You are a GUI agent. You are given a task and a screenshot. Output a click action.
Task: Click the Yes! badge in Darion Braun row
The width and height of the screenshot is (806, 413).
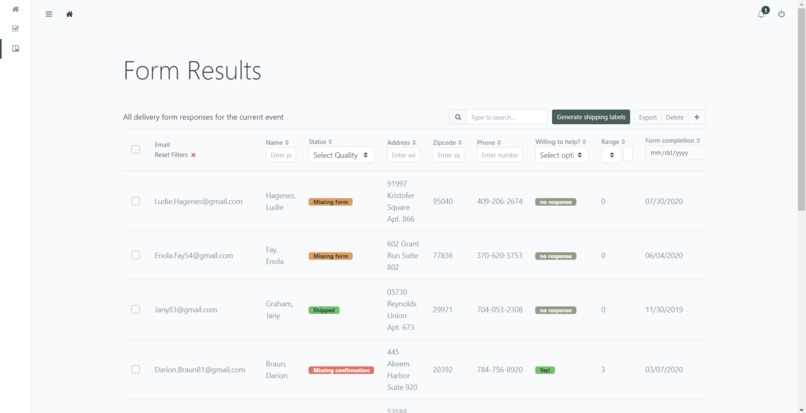(545, 370)
